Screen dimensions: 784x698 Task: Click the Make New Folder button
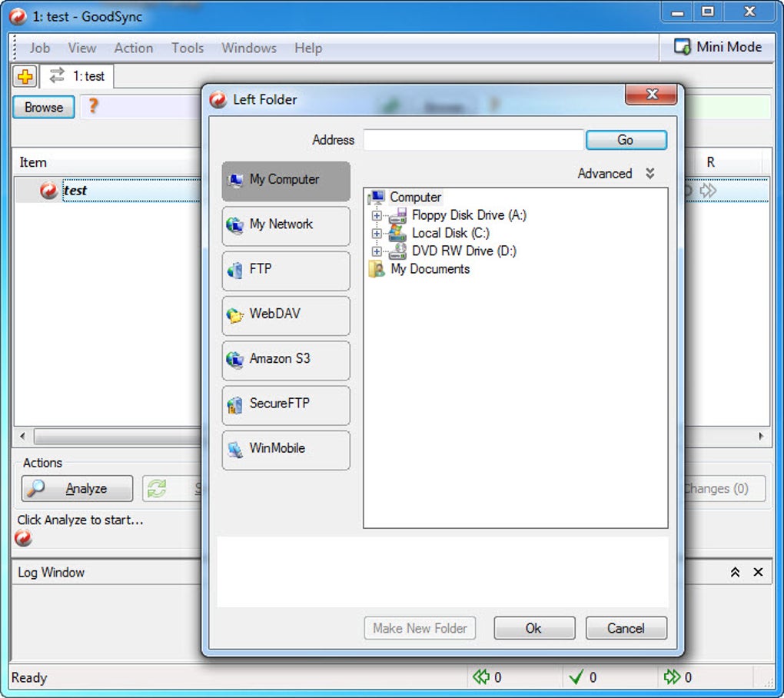click(420, 628)
